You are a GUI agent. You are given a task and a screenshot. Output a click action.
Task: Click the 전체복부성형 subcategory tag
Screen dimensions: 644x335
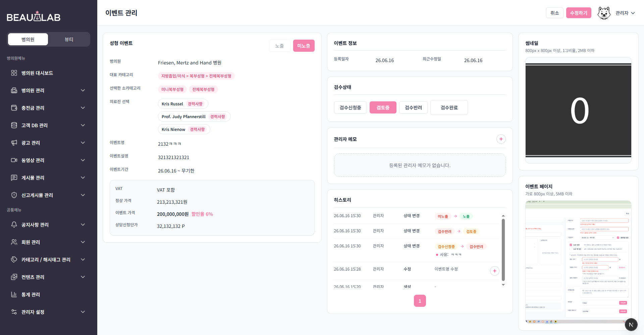(203, 89)
